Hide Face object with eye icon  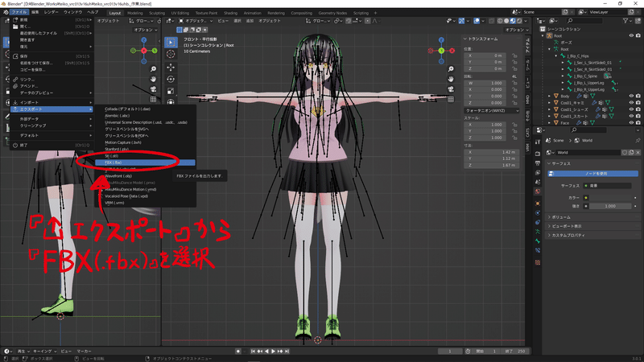[x=631, y=123]
